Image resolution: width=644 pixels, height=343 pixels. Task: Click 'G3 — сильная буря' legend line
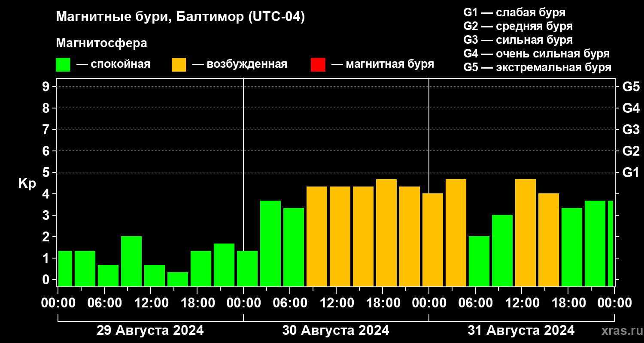click(x=518, y=40)
